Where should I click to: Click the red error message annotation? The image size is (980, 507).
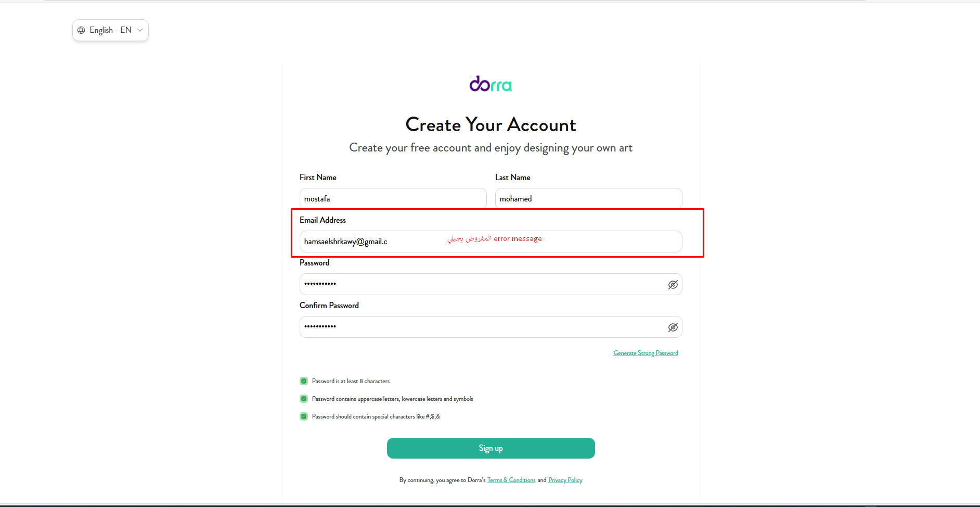(x=495, y=238)
